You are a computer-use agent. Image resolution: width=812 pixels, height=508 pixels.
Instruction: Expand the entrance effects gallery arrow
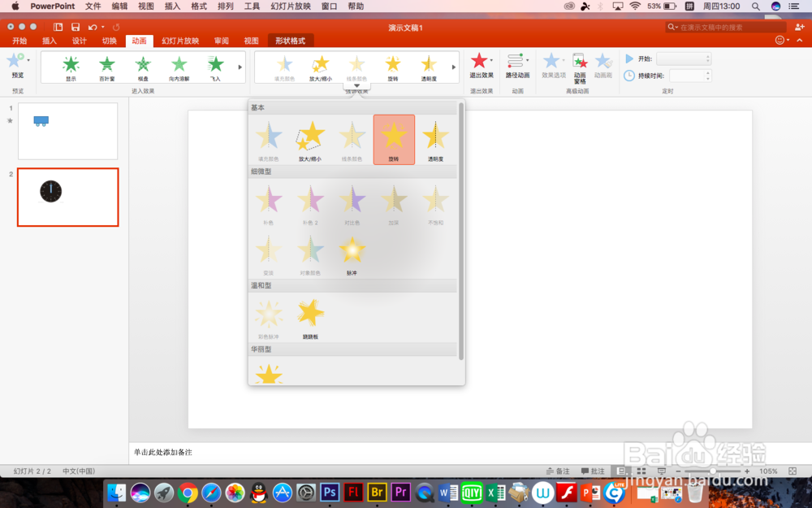pos(240,67)
